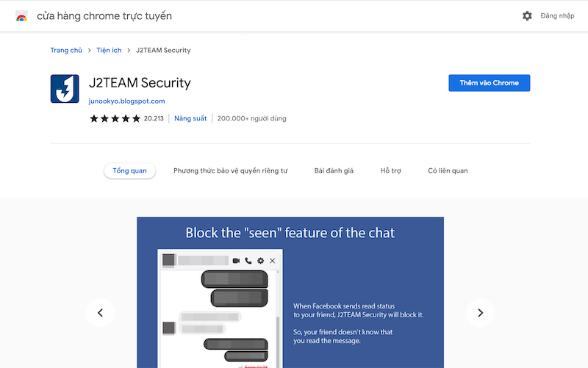Viewport: 588px width, 368px height.
Task: Click the five-star rating icons
Action: click(x=115, y=118)
